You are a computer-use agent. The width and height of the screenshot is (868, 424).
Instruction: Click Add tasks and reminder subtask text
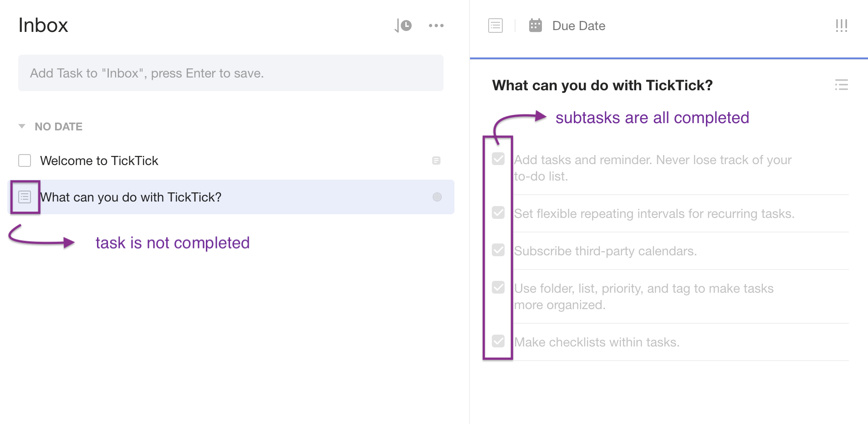point(653,168)
